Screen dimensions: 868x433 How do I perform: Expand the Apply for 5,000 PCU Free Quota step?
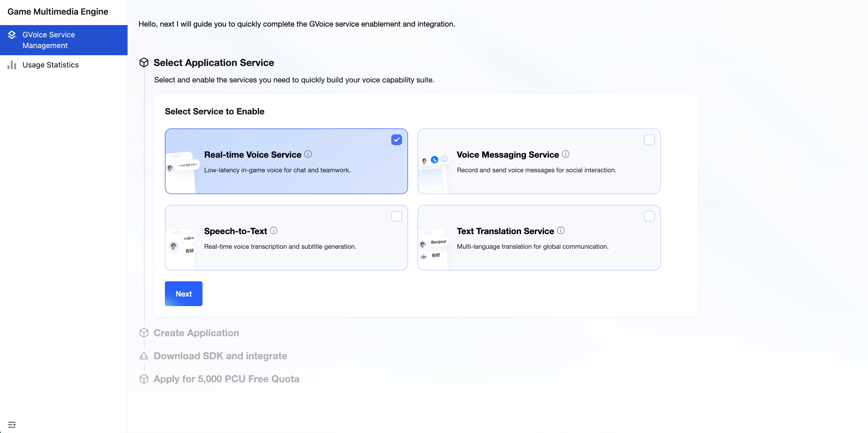(226, 379)
